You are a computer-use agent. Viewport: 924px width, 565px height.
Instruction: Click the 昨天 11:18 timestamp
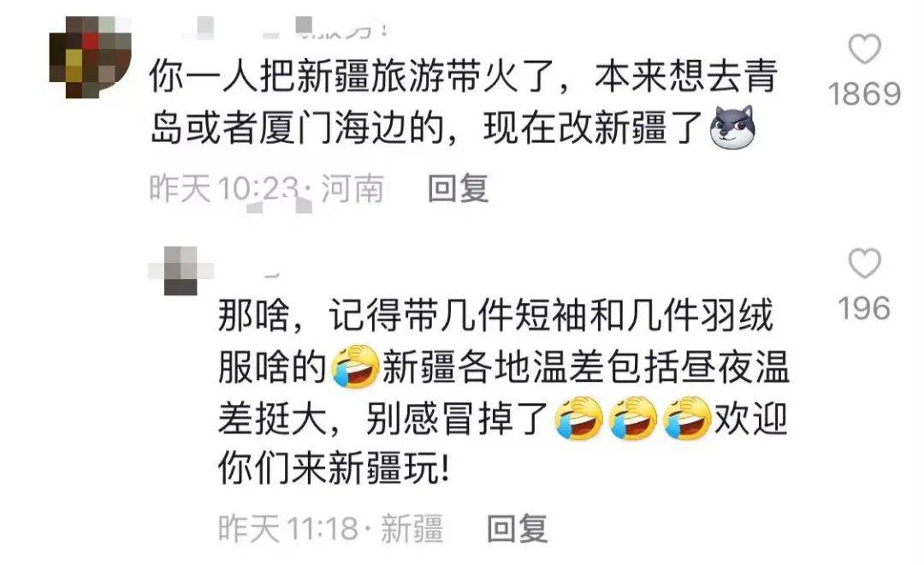point(288,528)
